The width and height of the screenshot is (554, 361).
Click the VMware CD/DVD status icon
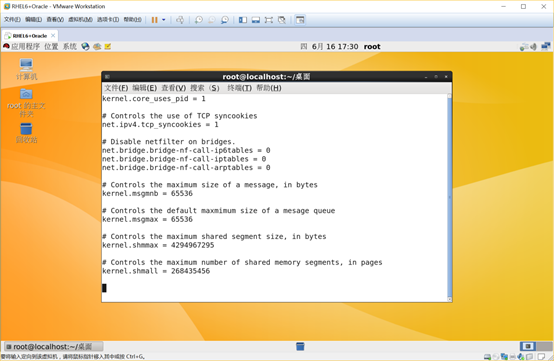click(496, 357)
